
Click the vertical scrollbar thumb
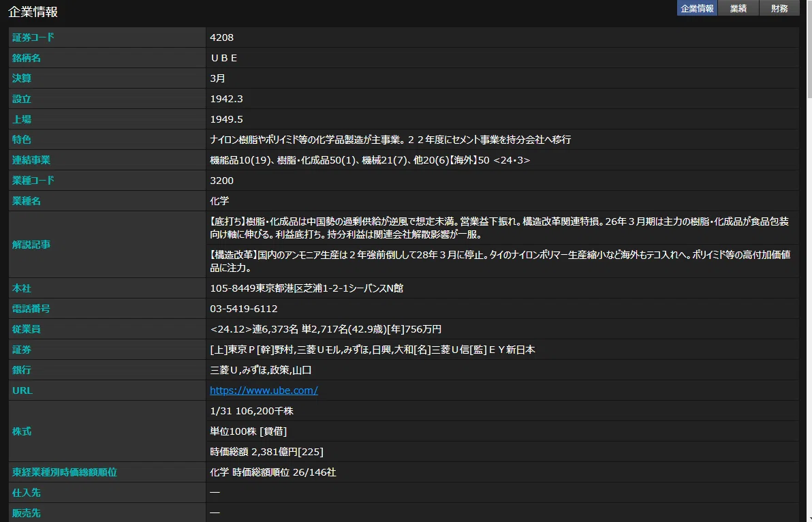coord(809,49)
